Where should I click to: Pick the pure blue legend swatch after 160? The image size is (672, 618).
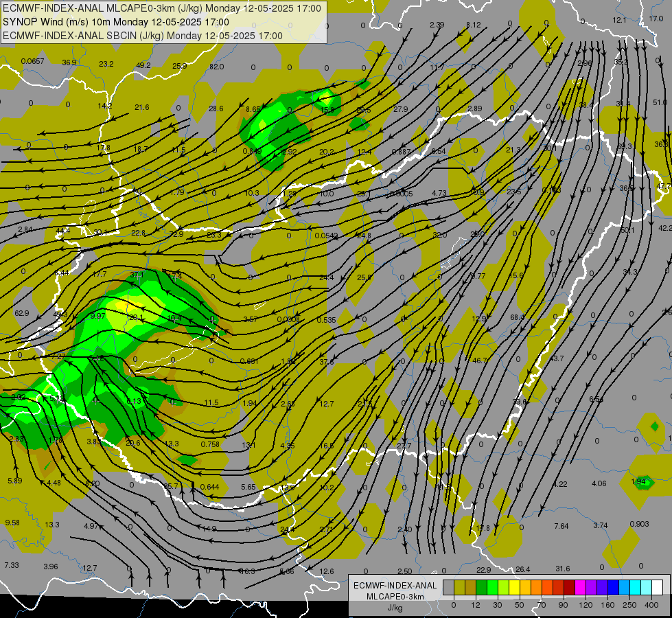pyautogui.click(x=613, y=588)
